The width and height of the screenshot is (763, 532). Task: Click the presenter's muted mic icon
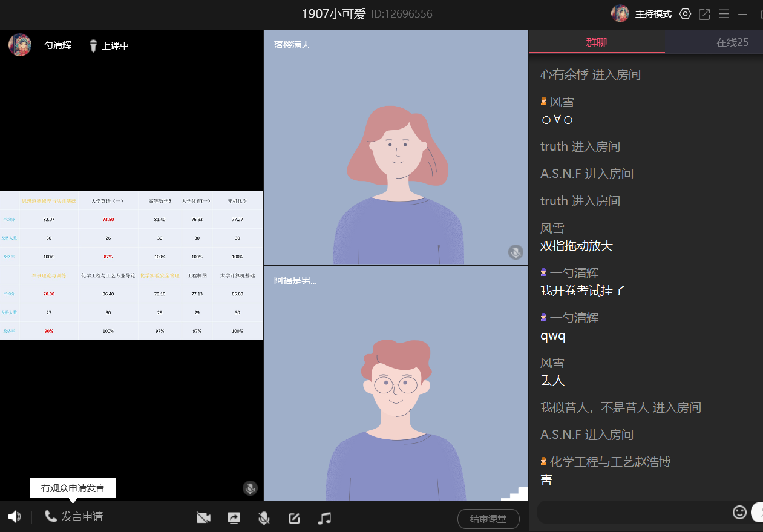point(250,488)
